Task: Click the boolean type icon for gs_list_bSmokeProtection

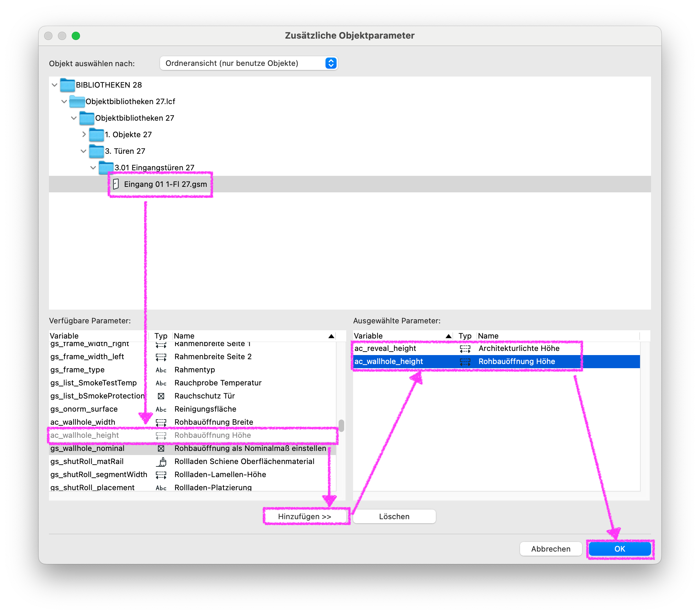Action: point(161,396)
